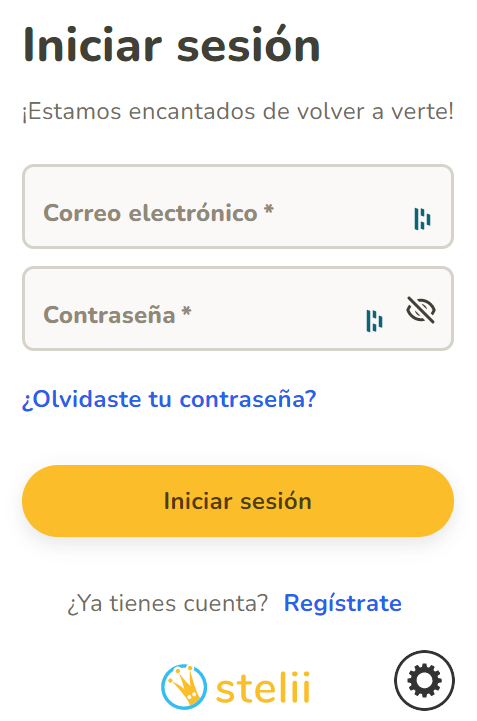
Task: Click the stelii crown logo emblem
Action: [184, 687]
